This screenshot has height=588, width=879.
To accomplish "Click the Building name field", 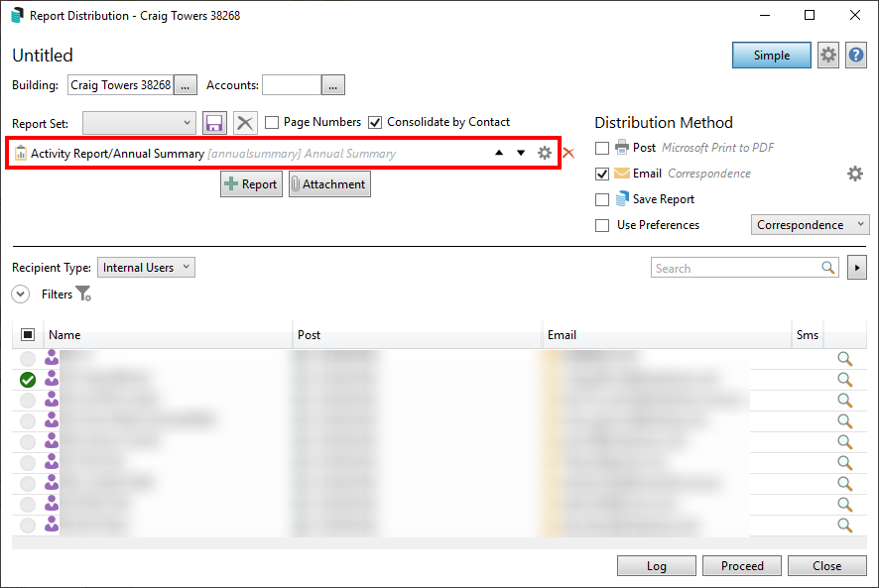I will 120,85.
